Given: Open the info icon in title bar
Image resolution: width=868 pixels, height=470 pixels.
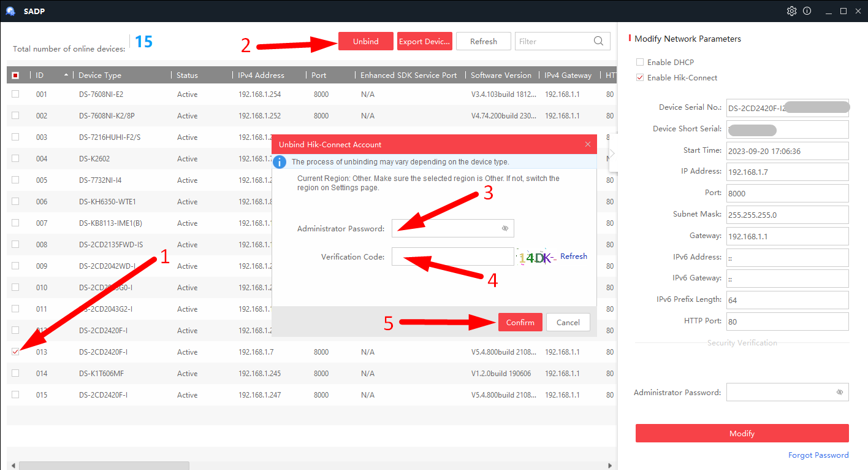Looking at the screenshot, I should 807,11.
